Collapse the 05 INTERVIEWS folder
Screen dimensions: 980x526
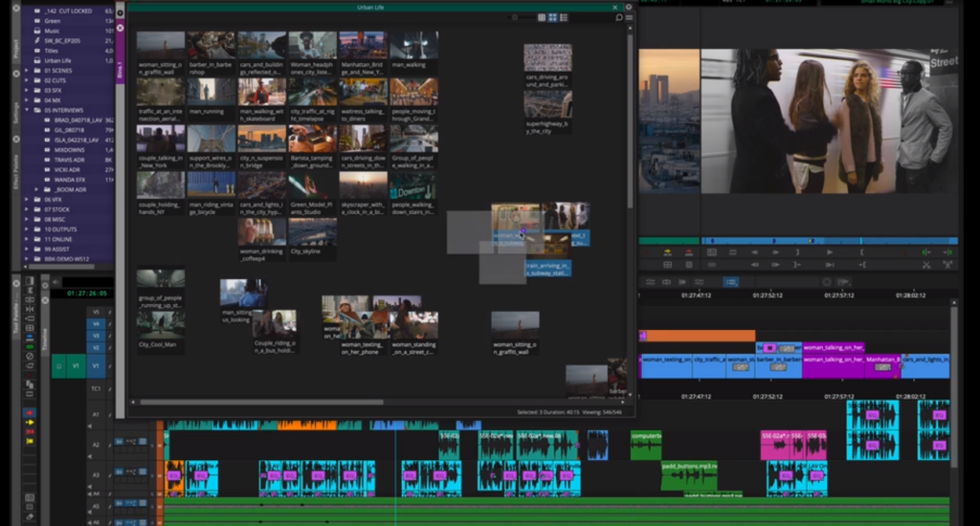(27, 110)
